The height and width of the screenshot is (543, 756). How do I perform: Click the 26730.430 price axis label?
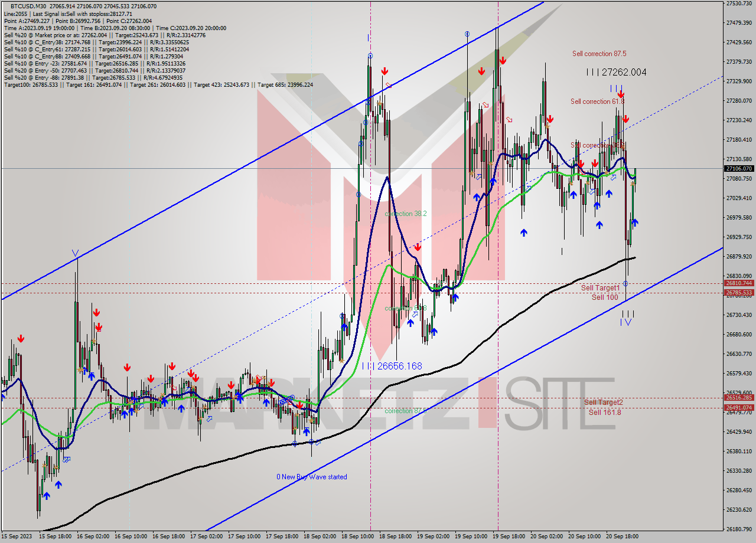[x=739, y=315]
